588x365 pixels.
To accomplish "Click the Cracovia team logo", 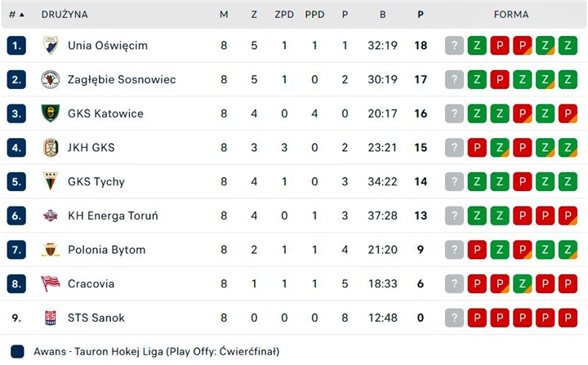I will (51, 283).
